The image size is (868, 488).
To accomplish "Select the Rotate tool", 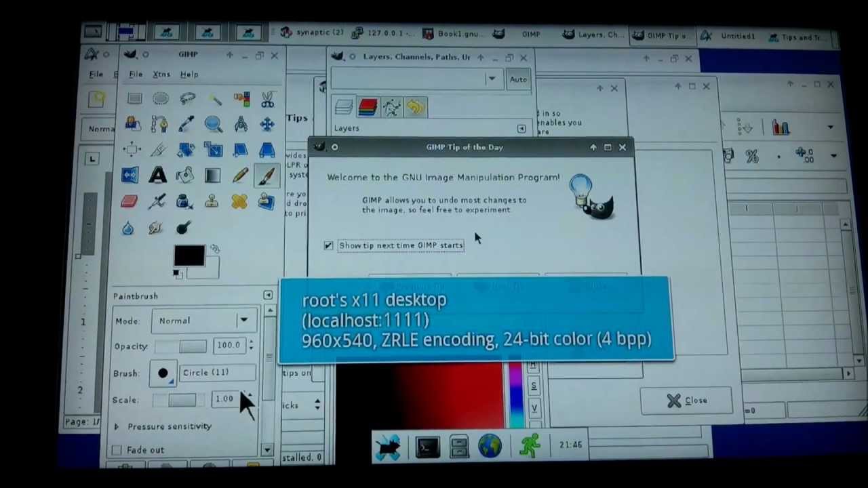I will click(x=186, y=149).
